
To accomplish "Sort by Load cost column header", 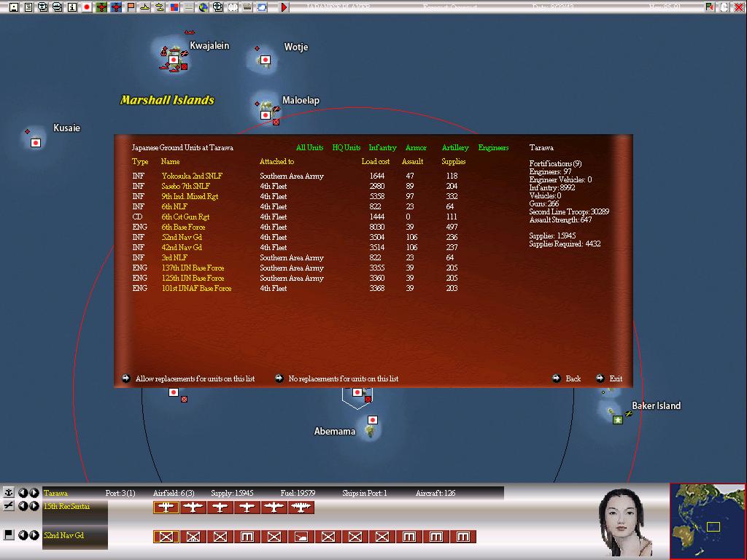I will [x=376, y=161].
